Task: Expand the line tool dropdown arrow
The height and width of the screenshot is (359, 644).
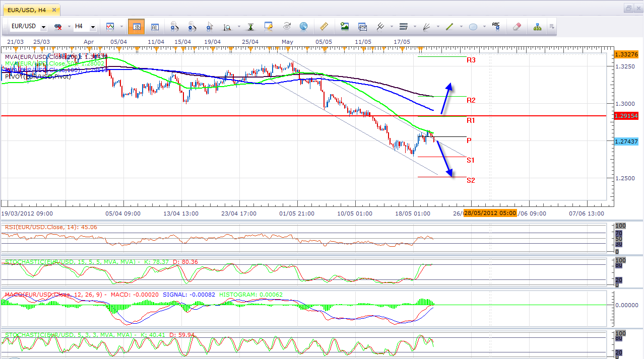Action: (x=461, y=27)
